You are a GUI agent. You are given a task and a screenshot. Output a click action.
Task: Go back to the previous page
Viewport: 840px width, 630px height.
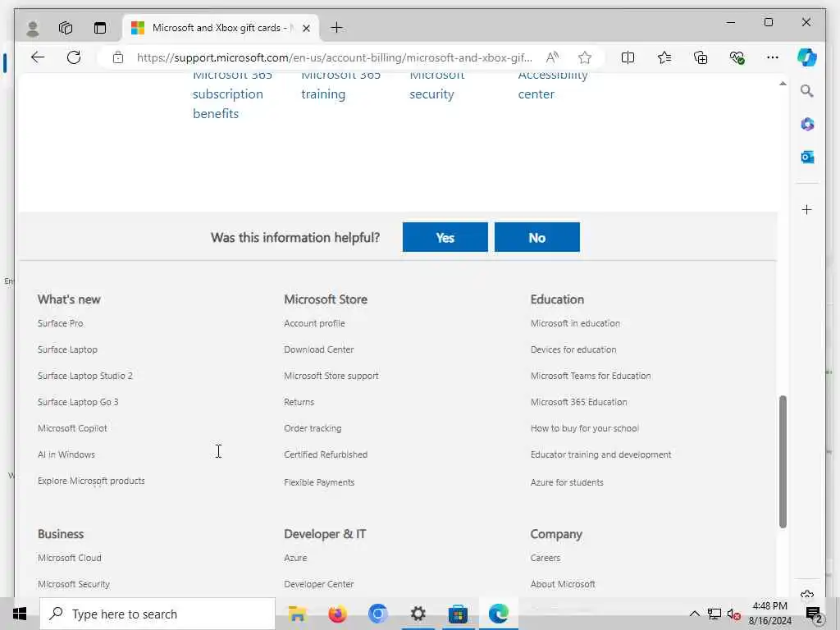point(37,57)
